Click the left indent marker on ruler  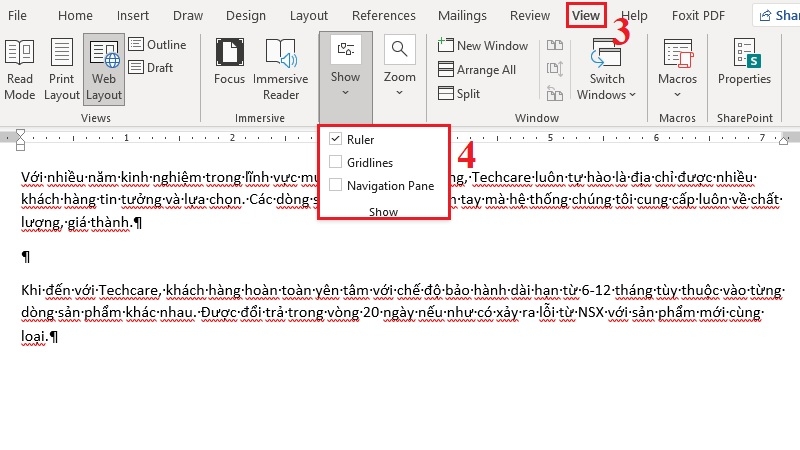click(20, 140)
